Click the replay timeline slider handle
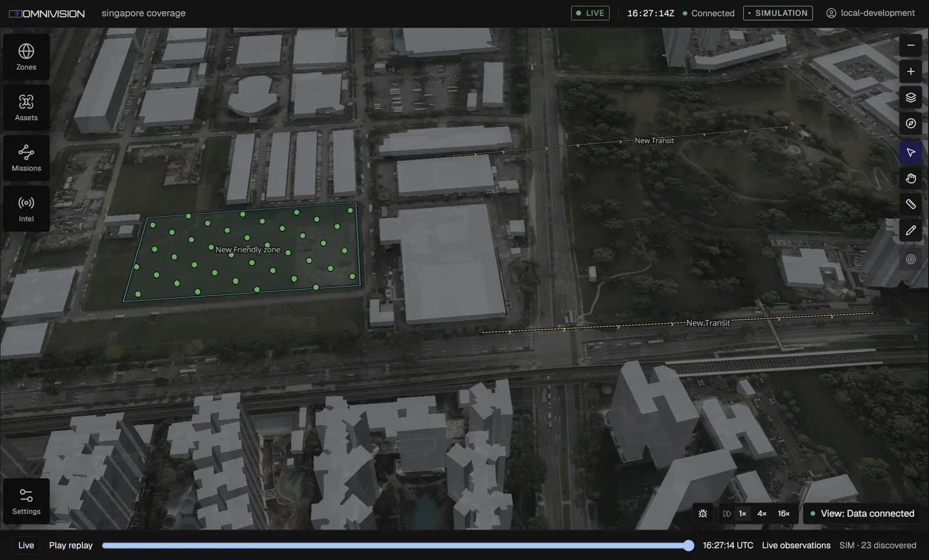Viewport: 929px width, 560px height. [x=688, y=545]
